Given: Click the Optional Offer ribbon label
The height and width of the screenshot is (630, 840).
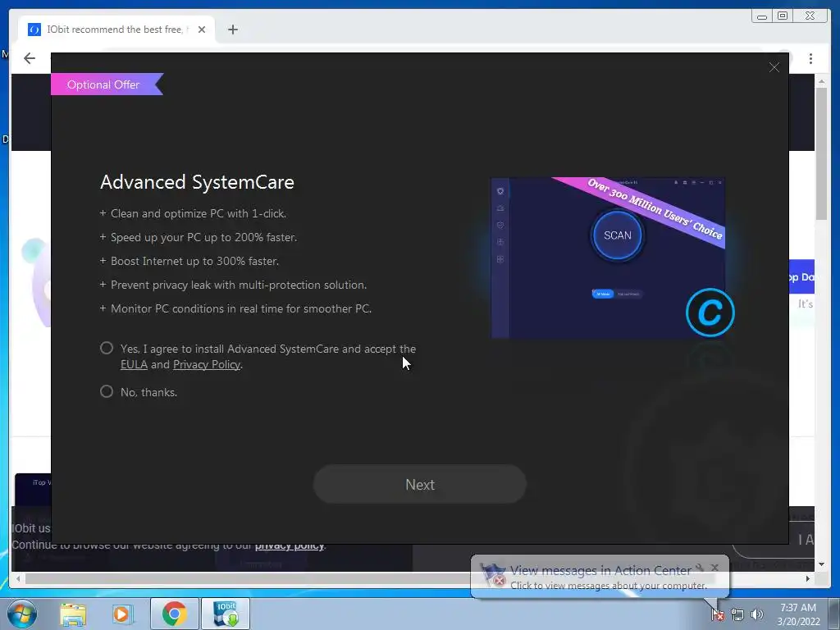Looking at the screenshot, I should pyautogui.click(x=103, y=84).
